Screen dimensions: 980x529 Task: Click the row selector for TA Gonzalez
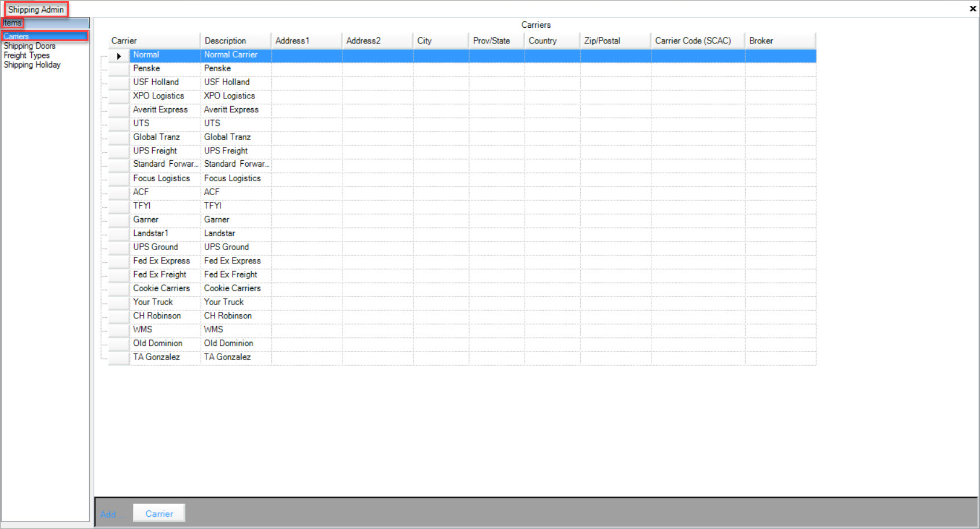point(119,358)
